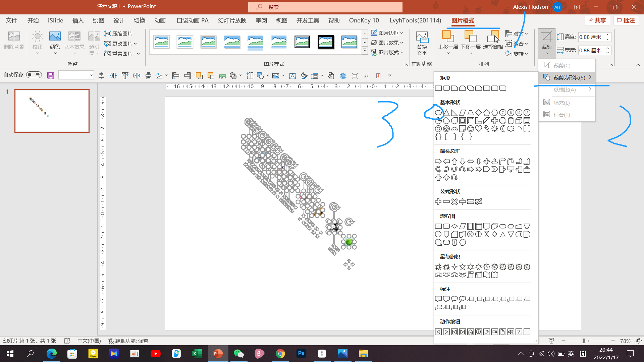Viewport: 644px width, 362px height.
Task: Click the 压缩图片 compress pictures icon
Action: click(108, 34)
